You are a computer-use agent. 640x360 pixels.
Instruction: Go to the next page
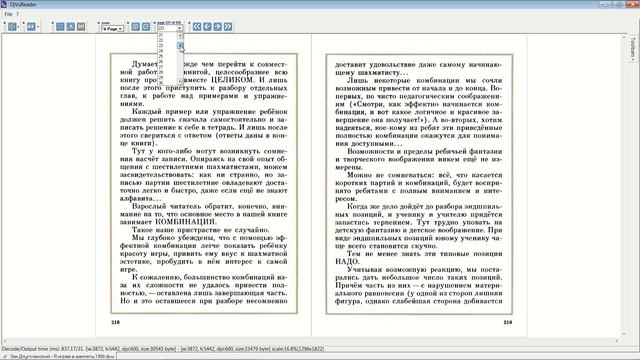tap(218, 27)
